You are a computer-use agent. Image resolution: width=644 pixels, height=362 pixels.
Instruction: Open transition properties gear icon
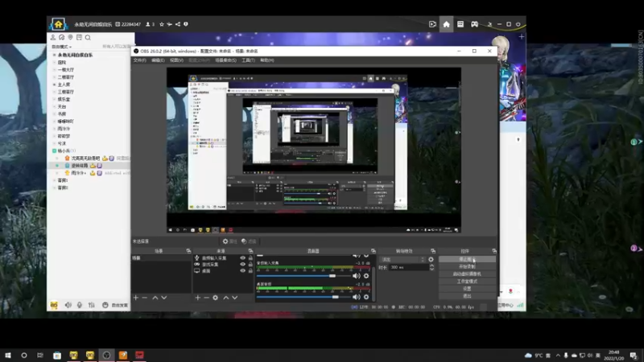pyautogui.click(x=431, y=259)
